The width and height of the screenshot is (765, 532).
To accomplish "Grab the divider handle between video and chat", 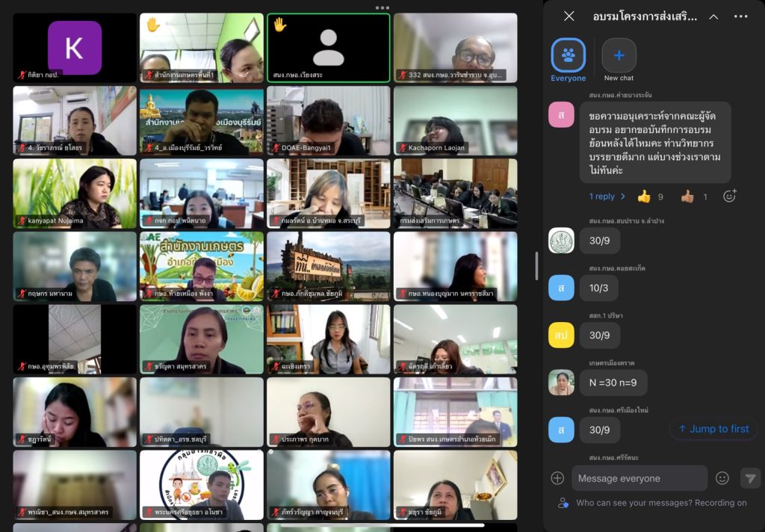I will click(x=536, y=266).
